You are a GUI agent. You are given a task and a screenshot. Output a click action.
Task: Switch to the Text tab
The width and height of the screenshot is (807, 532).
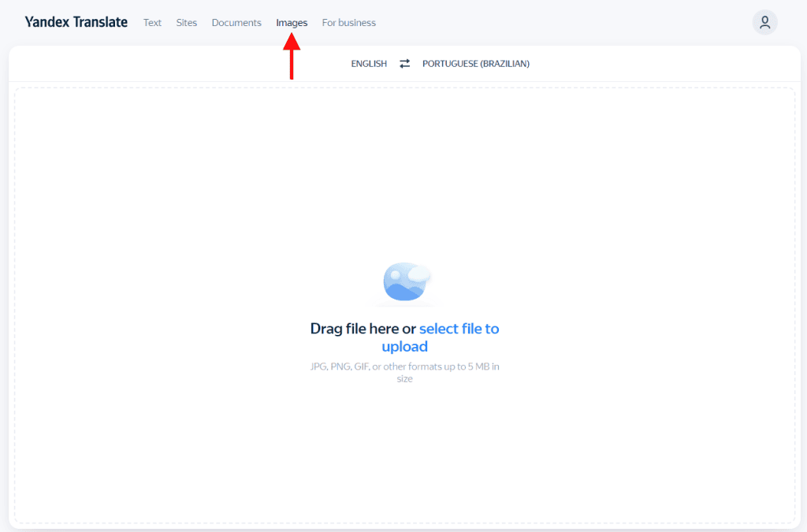(x=152, y=23)
